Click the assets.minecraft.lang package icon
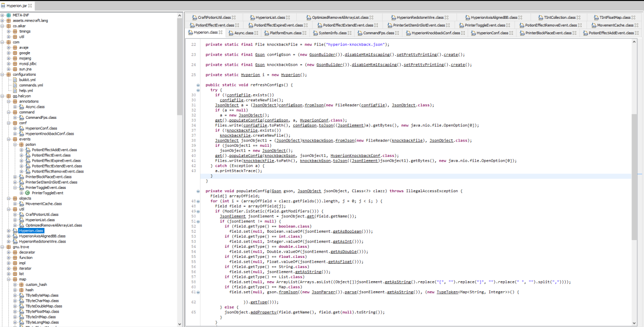Screen dimensions: 644x327 click(9, 21)
